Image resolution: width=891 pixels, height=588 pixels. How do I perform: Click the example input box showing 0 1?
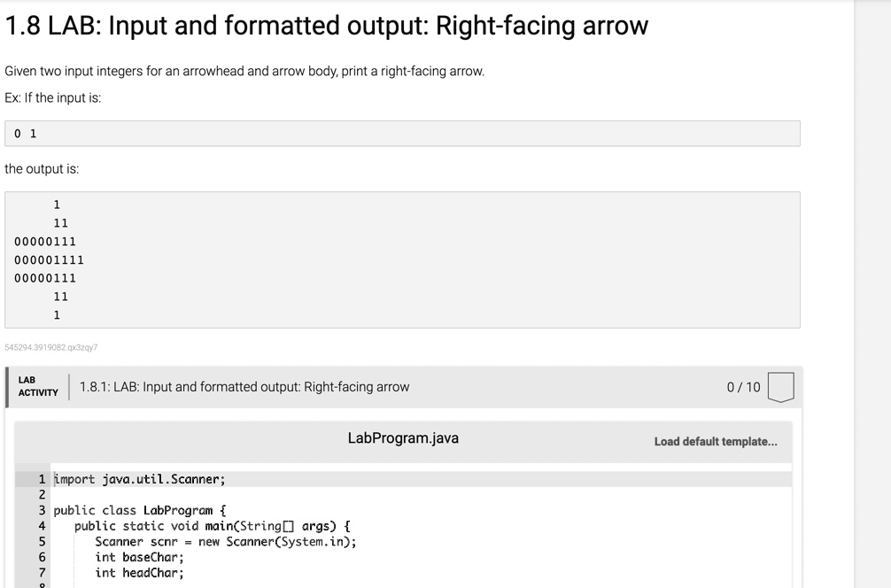point(402,134)
